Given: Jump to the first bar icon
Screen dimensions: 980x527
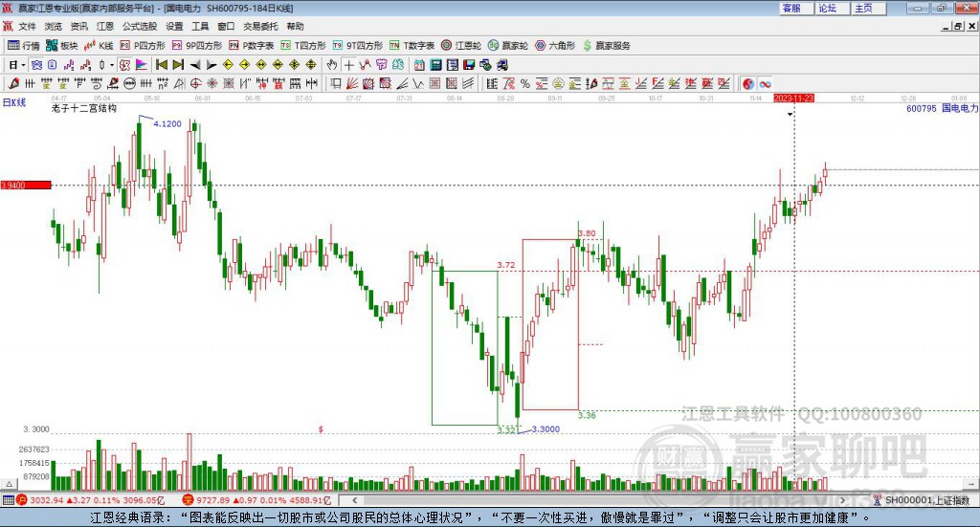Looking at the screenshot, I should click(x=161, y=65).
